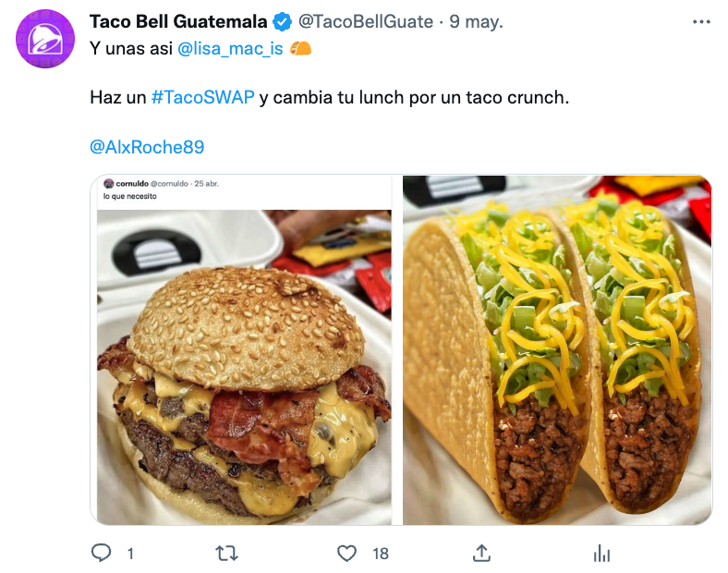
Task: Click the taco emoji in the tweet
Action: click(300, 48)
